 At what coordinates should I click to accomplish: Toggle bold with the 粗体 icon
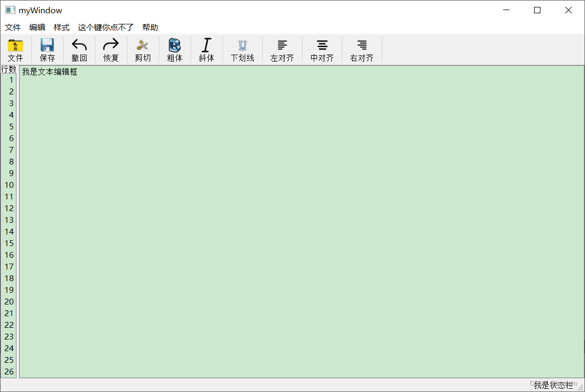coord(175,46)
